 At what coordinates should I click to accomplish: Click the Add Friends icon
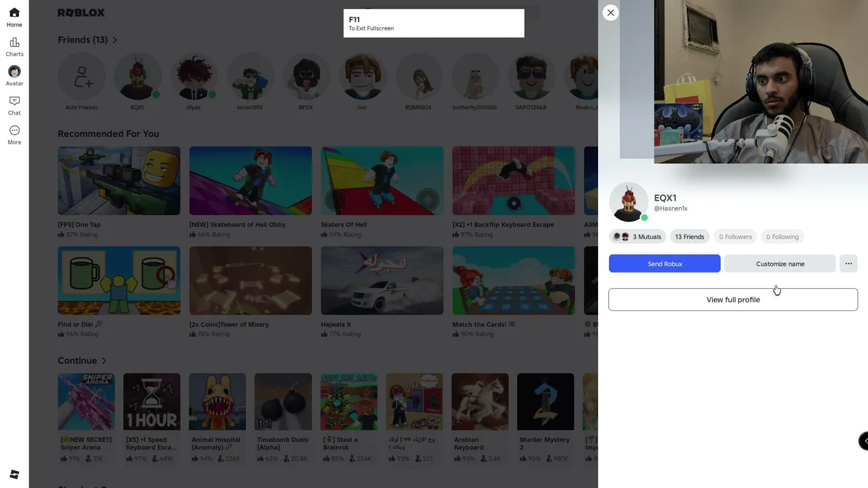coord(81,77)
